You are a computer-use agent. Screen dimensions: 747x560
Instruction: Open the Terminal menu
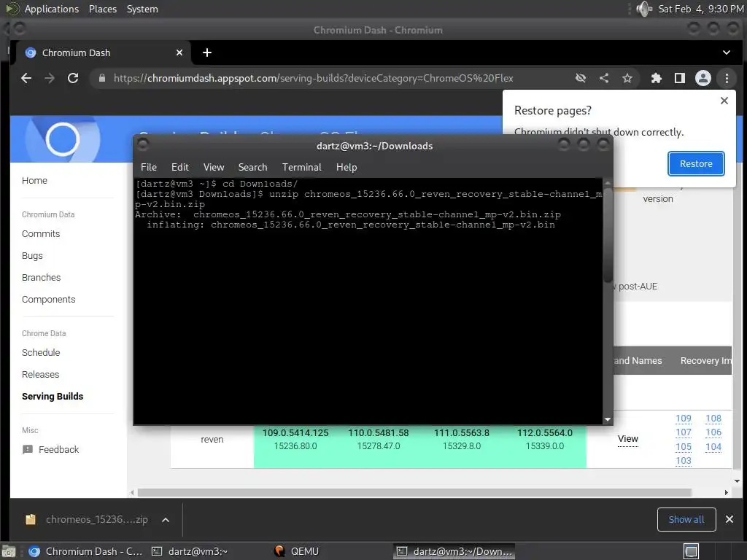coord(301,167)
